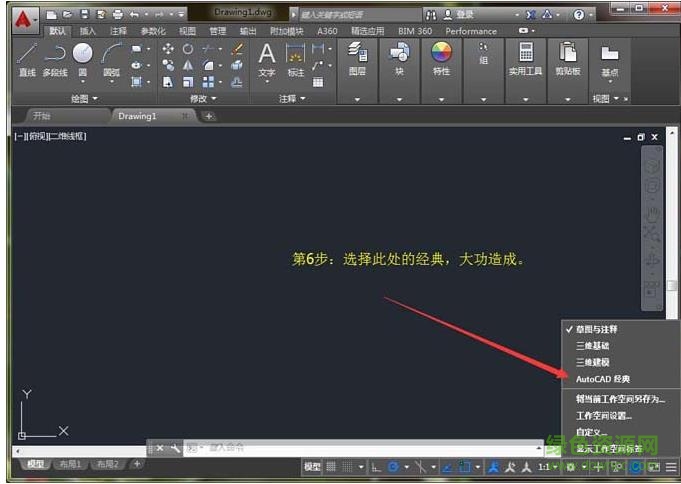681x484 pixels.
Task: Open quick access toolbar customize dropdown arrow
Action: pyautogui.click(x=181, y=15)
